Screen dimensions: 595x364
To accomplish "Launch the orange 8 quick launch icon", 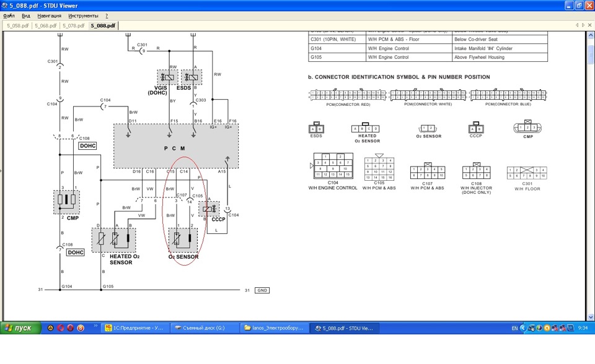I will (x=81, y=328).
